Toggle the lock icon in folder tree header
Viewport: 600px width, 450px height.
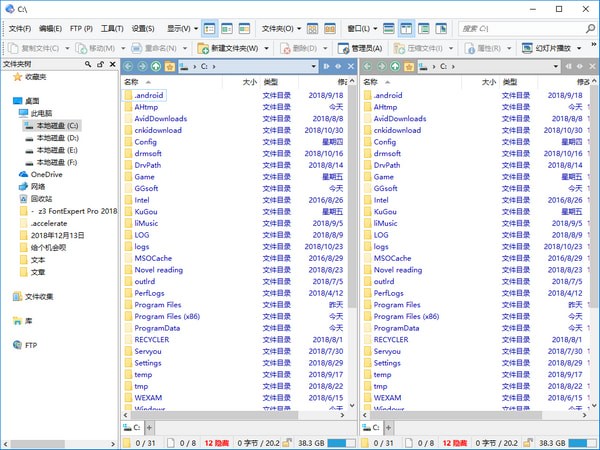97,64
